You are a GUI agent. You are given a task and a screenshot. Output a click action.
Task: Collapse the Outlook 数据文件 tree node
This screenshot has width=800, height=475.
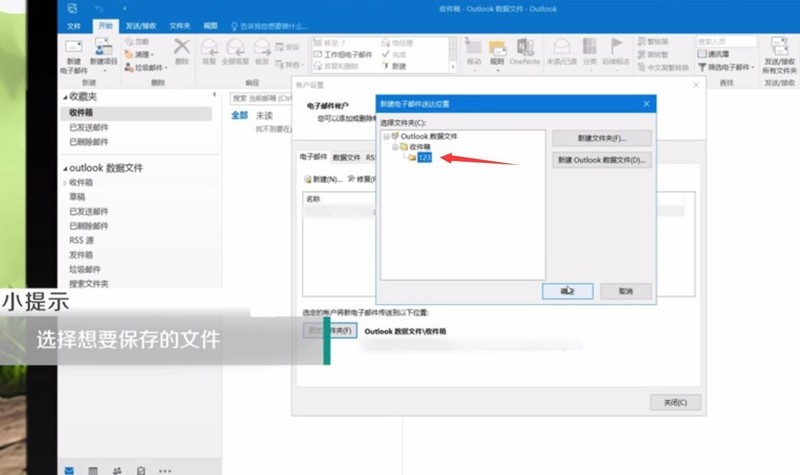point(386,136)
